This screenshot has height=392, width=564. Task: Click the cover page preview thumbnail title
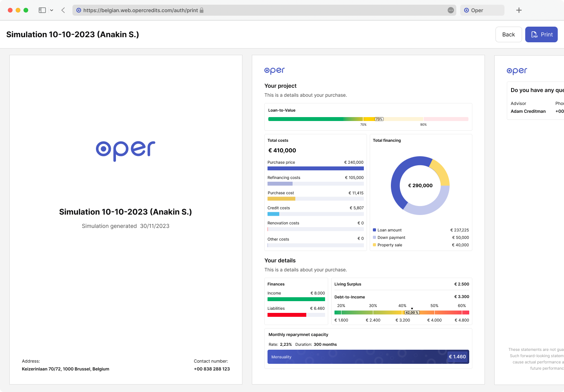(125, 212)
